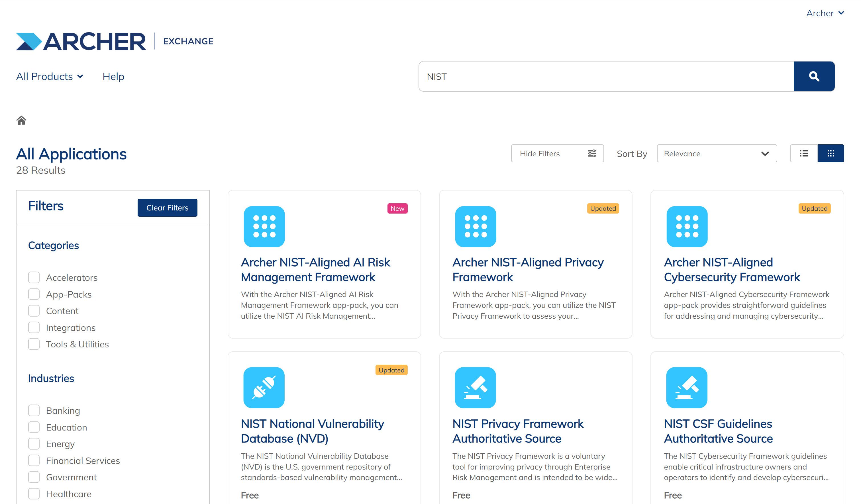Open the Archer account dropdown
861x504 pixels.
(825, 13)
